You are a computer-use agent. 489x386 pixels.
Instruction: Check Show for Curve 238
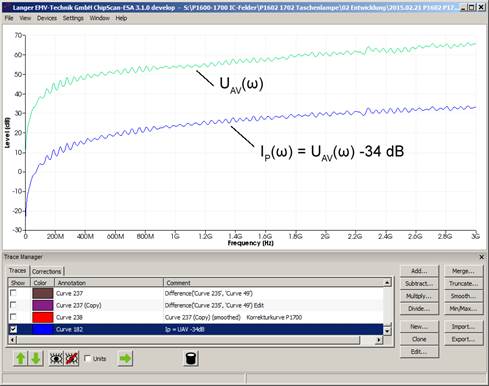[13, 317]
